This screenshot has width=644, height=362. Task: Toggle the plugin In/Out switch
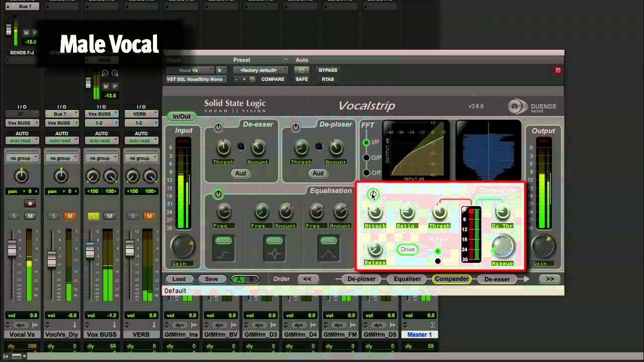pyautogui.click(x=182, y=117)
